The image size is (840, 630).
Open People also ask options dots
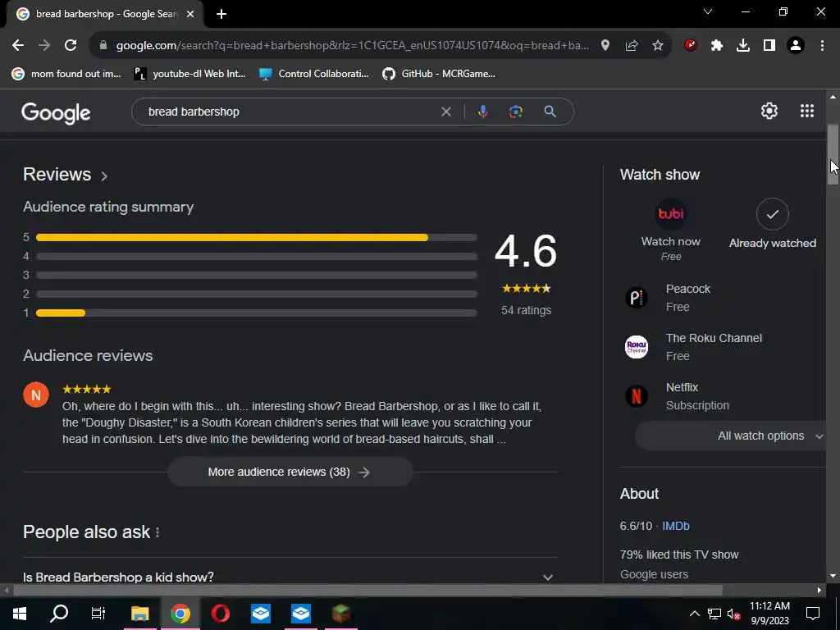tap(157, 532)
